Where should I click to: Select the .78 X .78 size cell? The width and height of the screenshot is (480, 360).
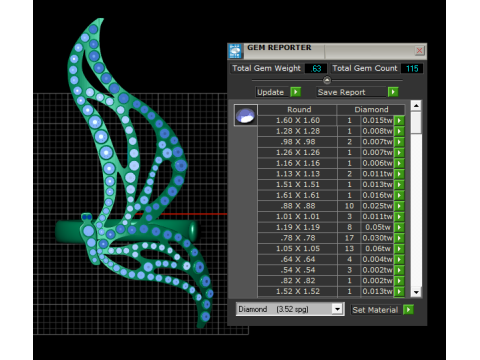click(297, 238)
